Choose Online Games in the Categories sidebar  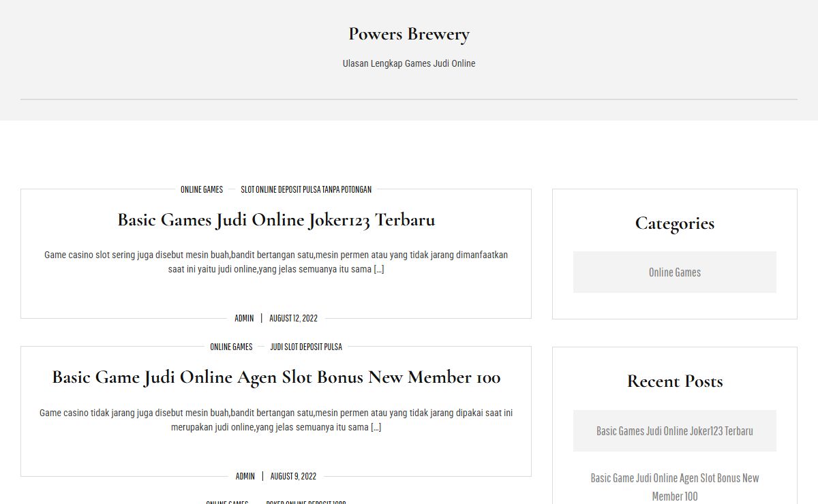(x=674, y=272)
